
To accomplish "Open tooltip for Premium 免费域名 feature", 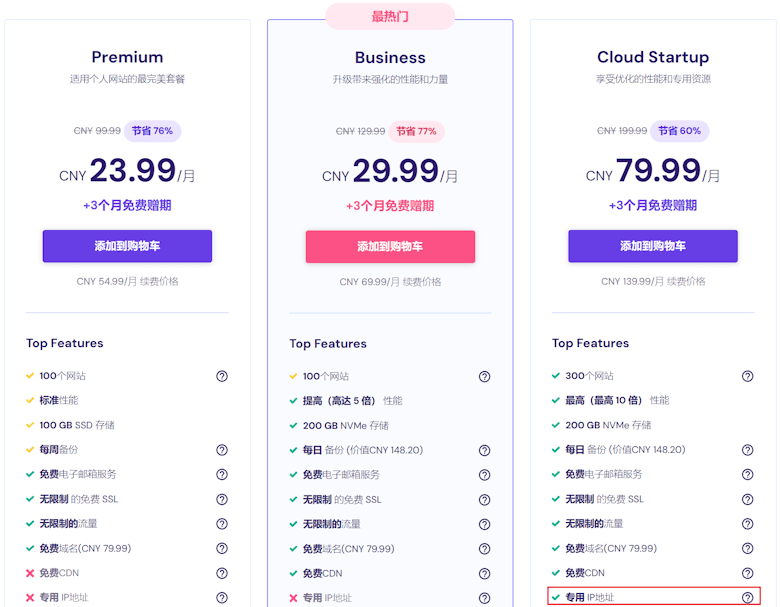I will (222, 548).
